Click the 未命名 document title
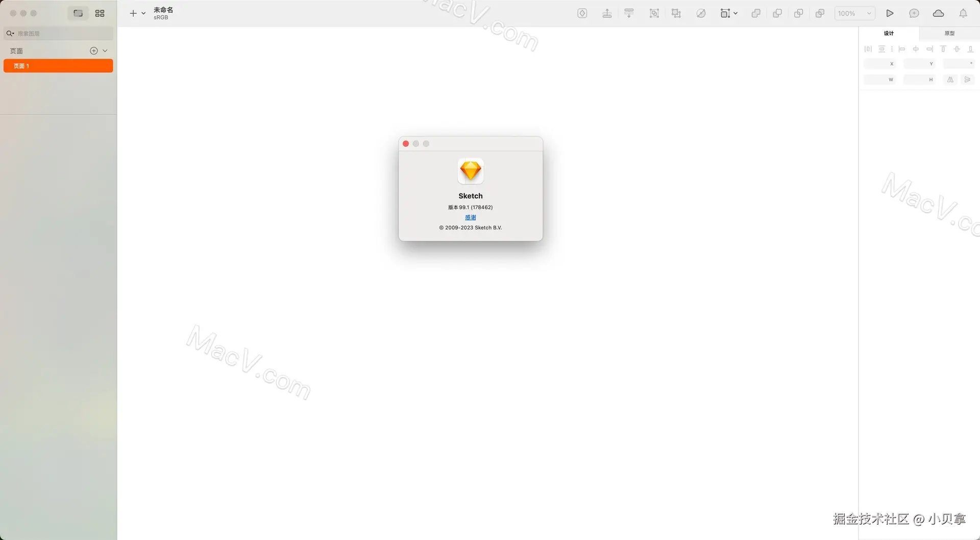The height and width of the screenshot is (540, 980). 163,10
